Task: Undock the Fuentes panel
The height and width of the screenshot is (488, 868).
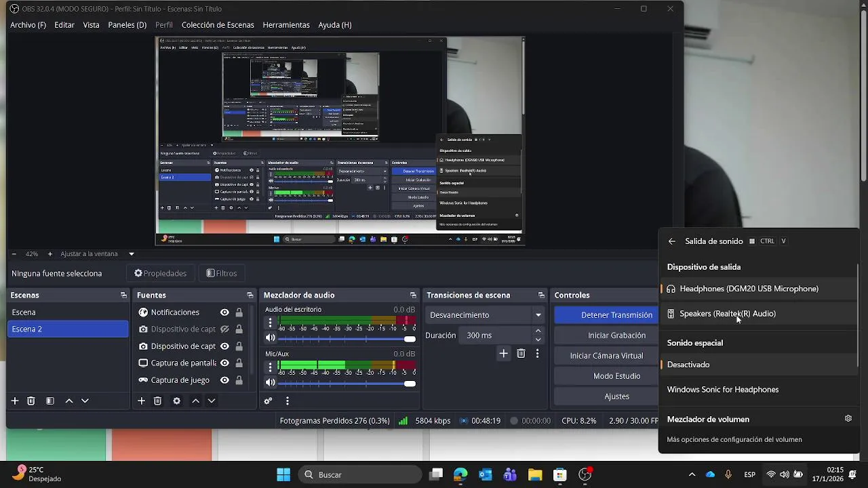Action: [250, 295]
